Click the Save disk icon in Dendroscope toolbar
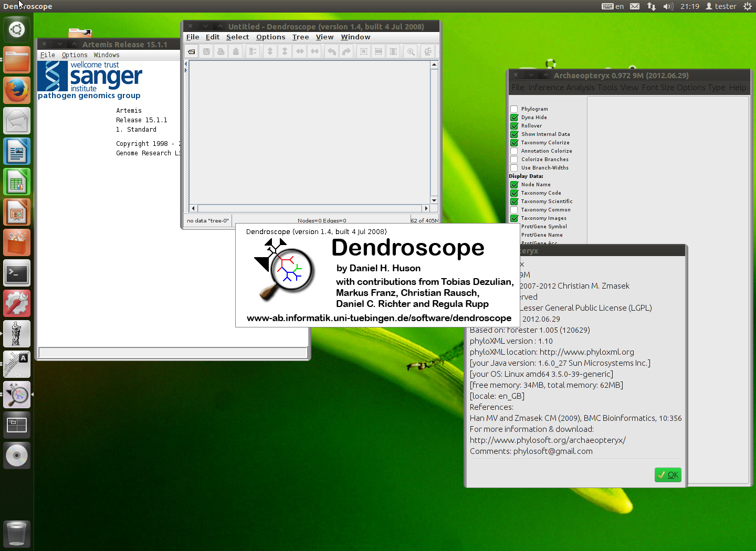The width and height of the screenshot is (756, 551). (206, 51)
